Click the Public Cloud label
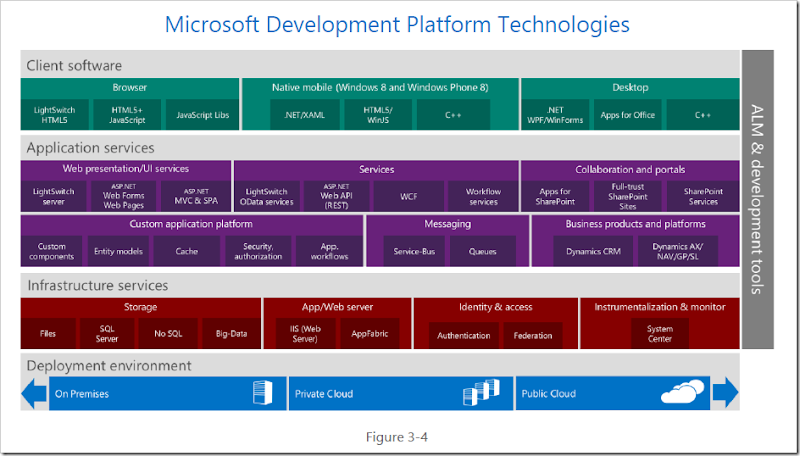Screen dimensions: 800x456 pyautogui.click(x=548, y=394)
